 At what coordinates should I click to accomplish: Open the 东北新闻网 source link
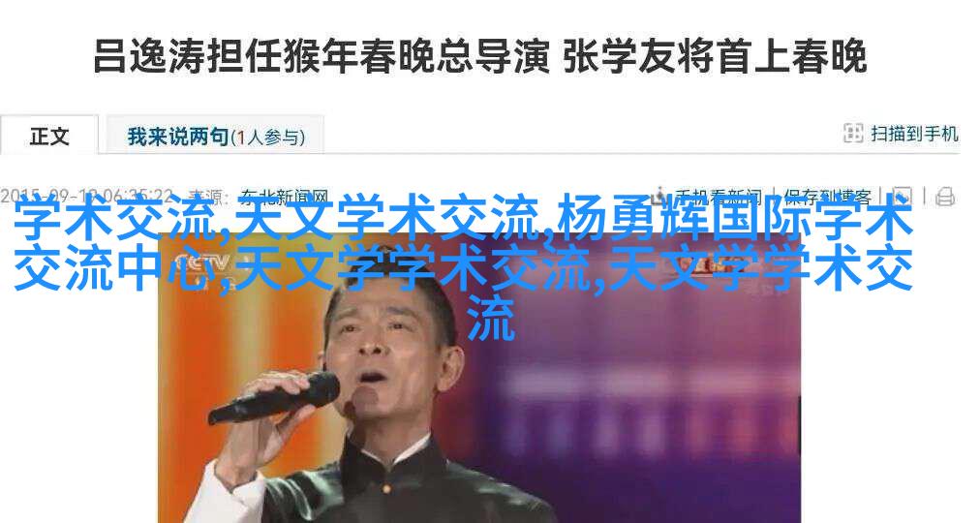coord(285,198)
